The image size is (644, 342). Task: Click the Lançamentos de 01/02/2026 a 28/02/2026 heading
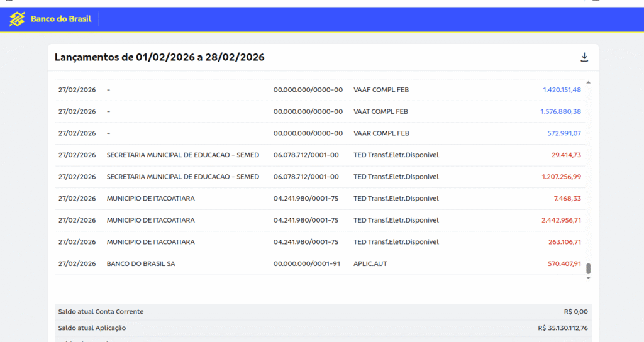(159, 57)
